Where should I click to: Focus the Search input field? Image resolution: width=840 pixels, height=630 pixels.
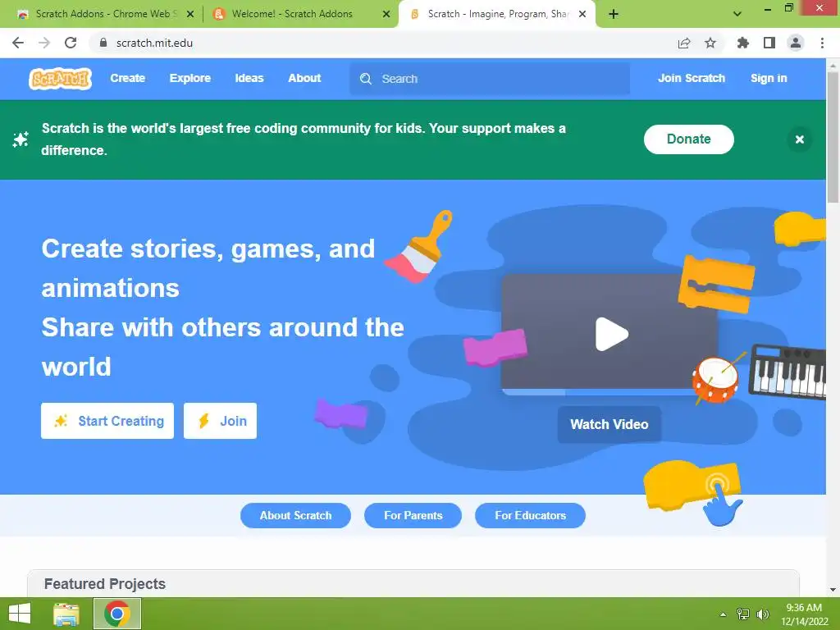(x=490, y=79)
